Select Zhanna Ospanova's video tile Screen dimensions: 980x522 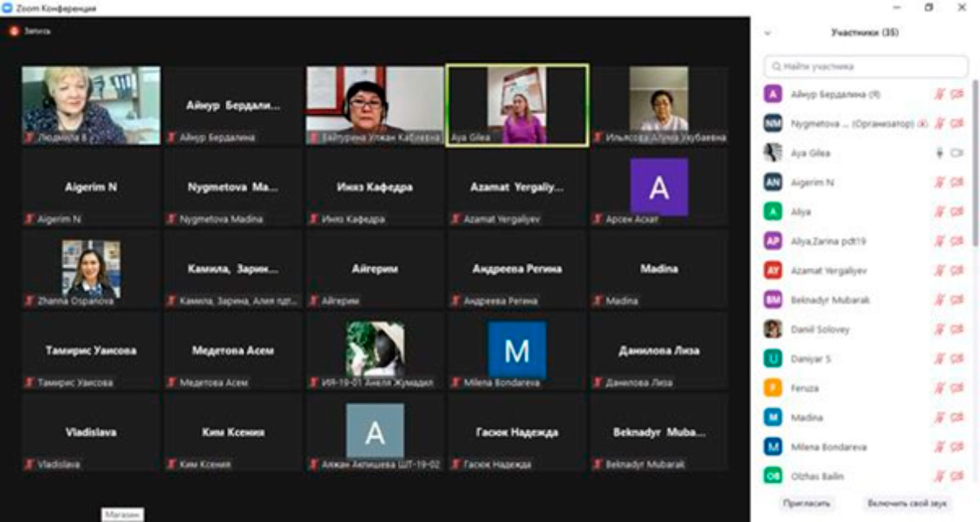pos(91,269)
